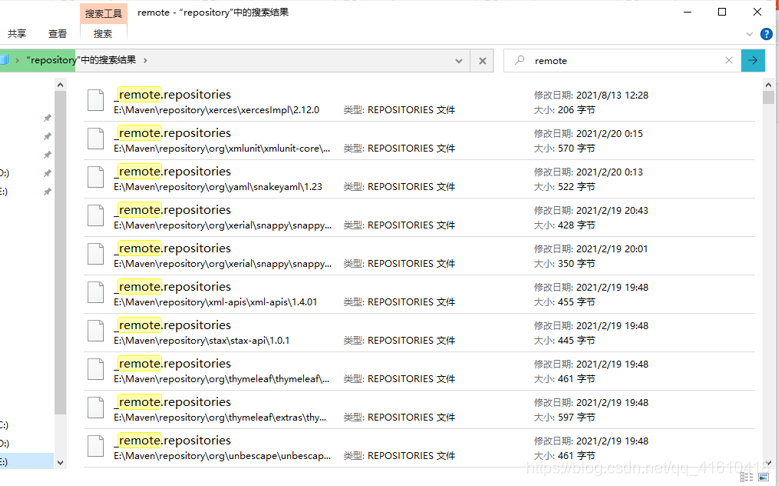This screenshot has height=486, width=779.
Task: Click the third pin icon in navigation pane
Action: [47, 155]
